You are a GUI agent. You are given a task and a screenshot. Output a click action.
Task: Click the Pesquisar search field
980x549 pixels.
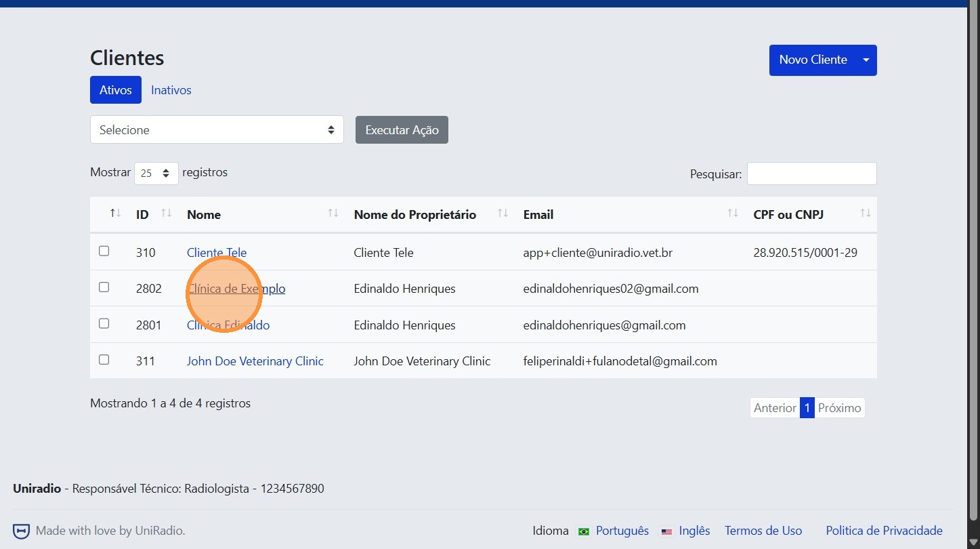811,174
